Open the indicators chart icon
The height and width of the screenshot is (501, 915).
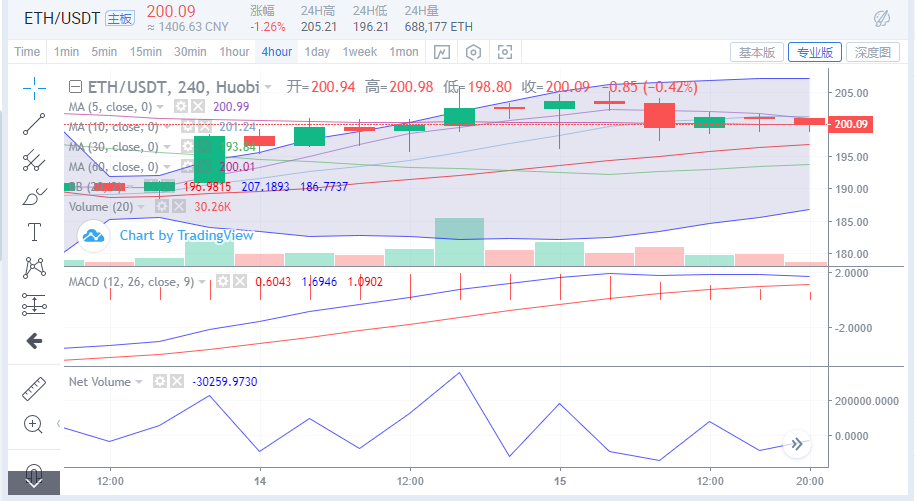point(442,52)
